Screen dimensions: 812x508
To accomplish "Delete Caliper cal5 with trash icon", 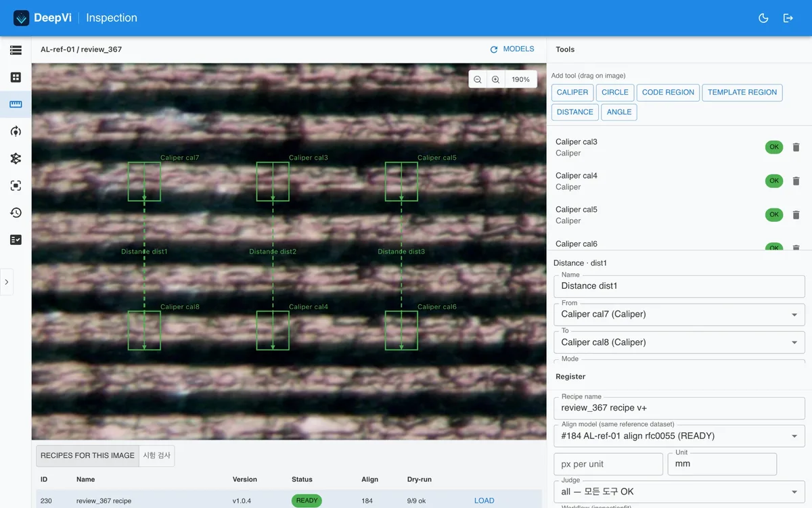I will tap(796, 214).
